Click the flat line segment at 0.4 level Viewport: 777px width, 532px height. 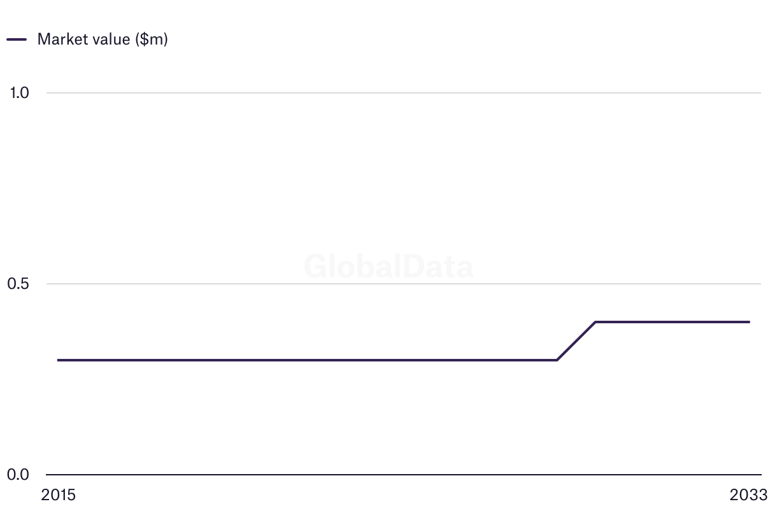point(672,322)
